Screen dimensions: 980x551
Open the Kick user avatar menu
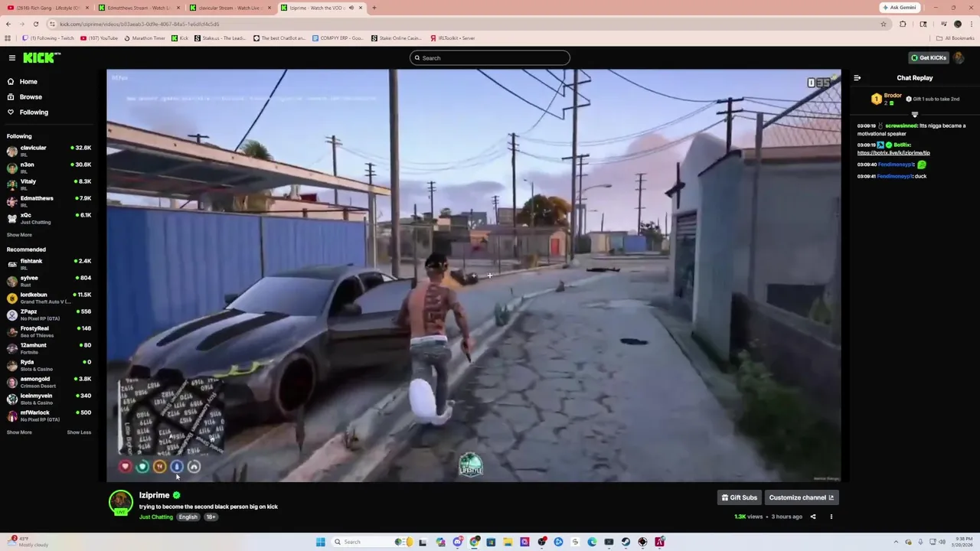click(x=959, y=57)
